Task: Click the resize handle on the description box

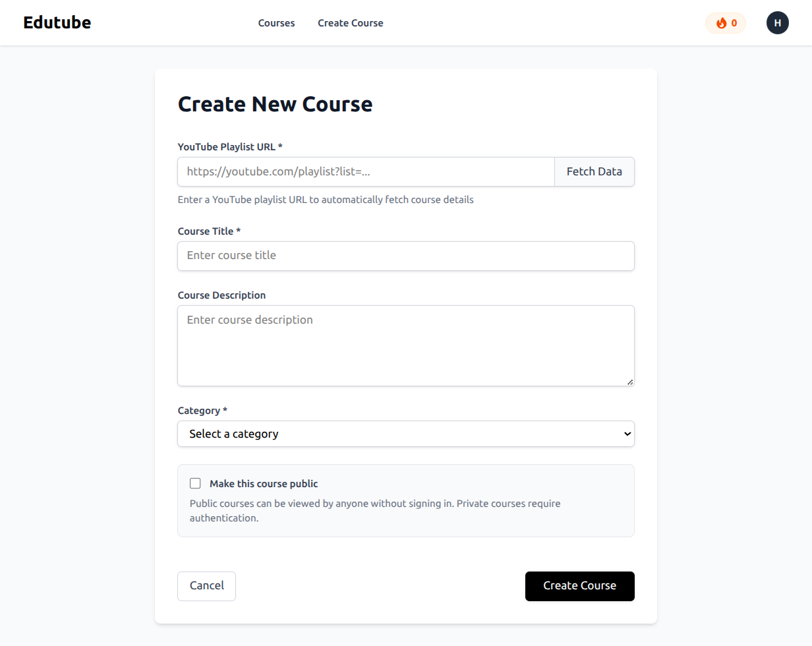Action: (x=629, y=382)
